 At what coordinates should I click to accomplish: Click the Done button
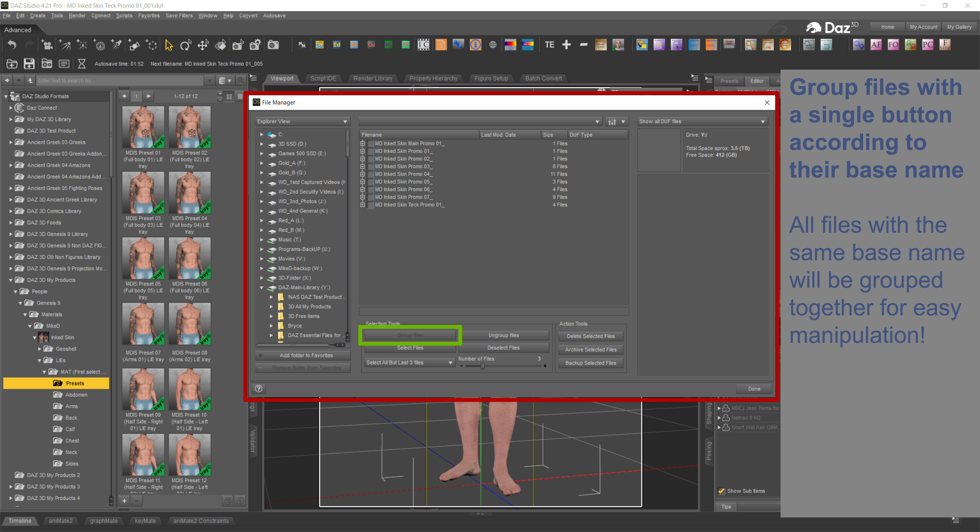(x=754, y=389)
